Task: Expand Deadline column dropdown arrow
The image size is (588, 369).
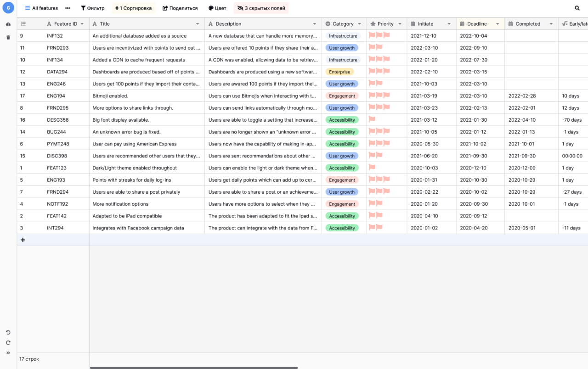Action: pos(498,24)
